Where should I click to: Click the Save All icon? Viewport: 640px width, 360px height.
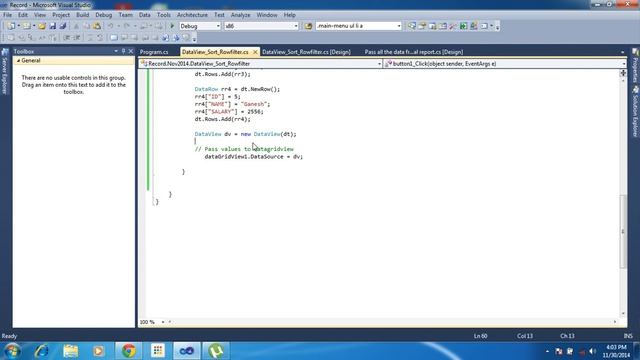(x=62, y=26)
